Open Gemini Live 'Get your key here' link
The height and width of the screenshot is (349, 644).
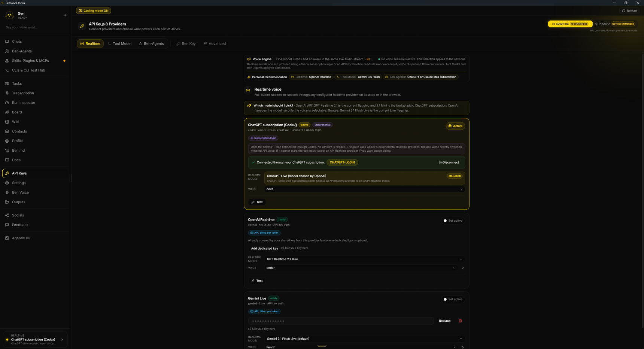pos(262,329)
